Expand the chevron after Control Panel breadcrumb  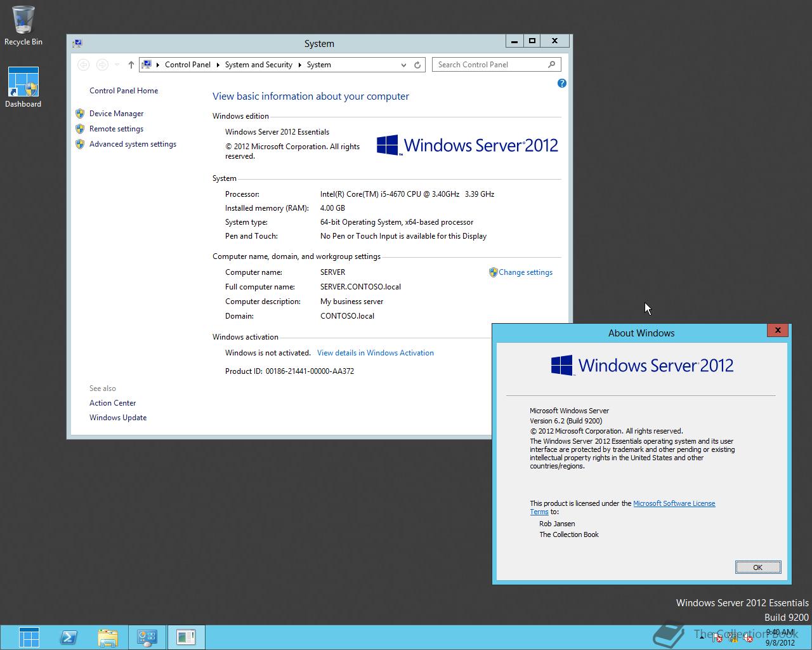click(x=218, y=65)
